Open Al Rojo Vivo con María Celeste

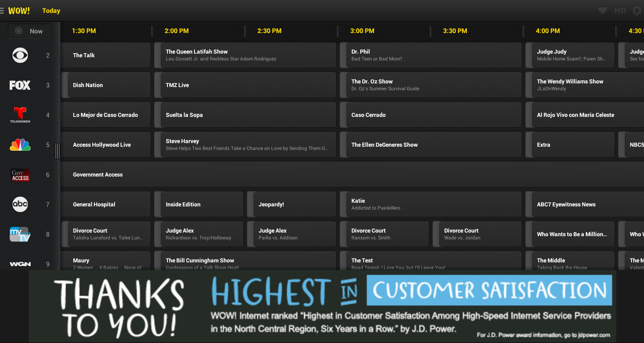pyautogui.click(x=585, y=115)
